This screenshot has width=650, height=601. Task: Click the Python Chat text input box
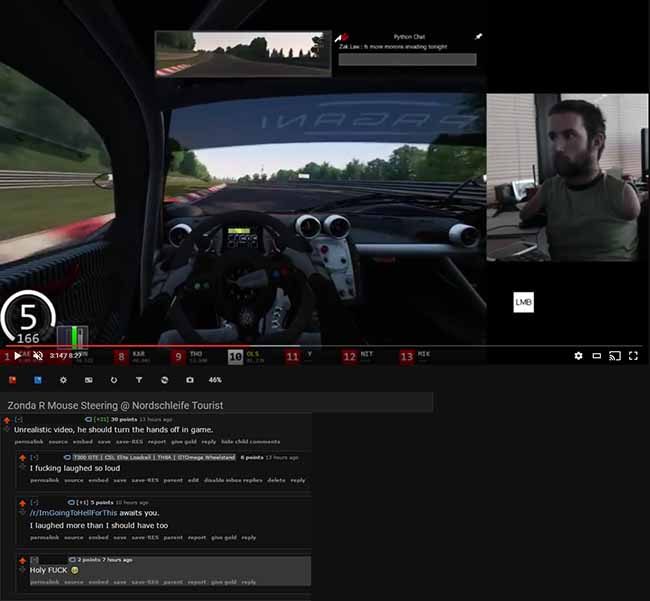click(x=407, y=59)
